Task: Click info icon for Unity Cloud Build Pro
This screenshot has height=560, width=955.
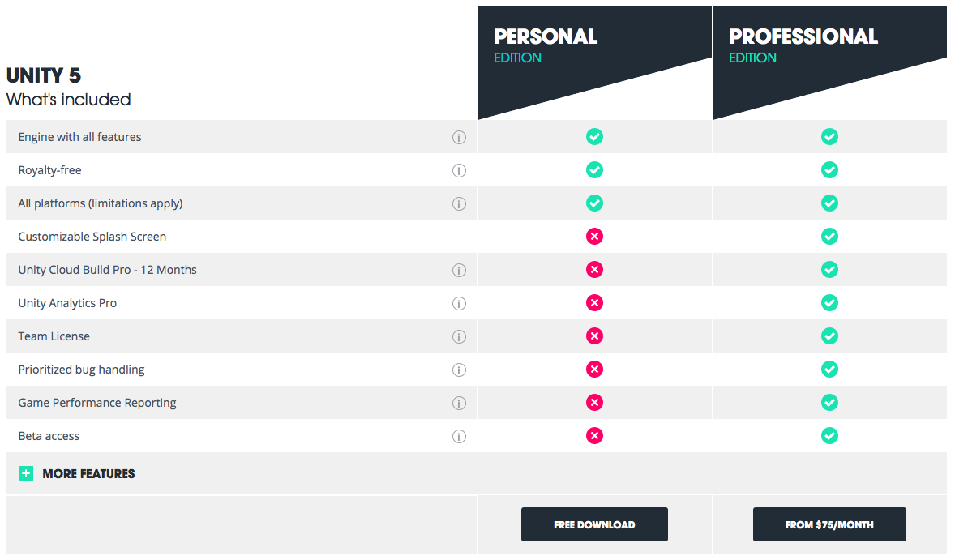Action: (459, 270)
